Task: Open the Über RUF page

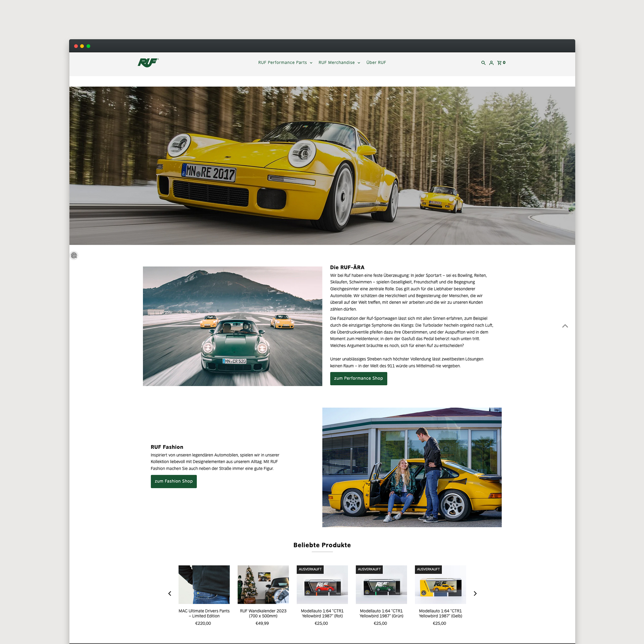Action: 376,63
